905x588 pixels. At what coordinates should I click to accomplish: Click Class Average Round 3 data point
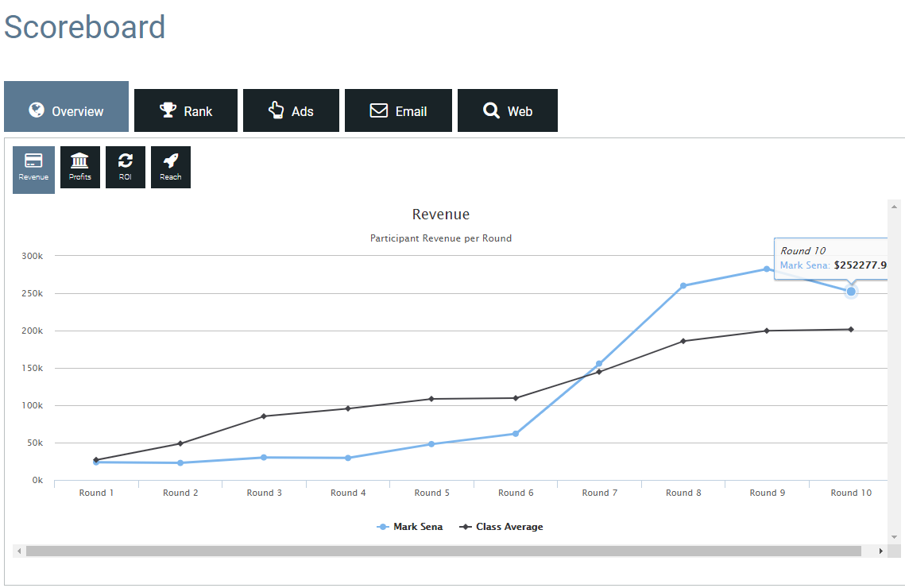(x=264, y=416)
